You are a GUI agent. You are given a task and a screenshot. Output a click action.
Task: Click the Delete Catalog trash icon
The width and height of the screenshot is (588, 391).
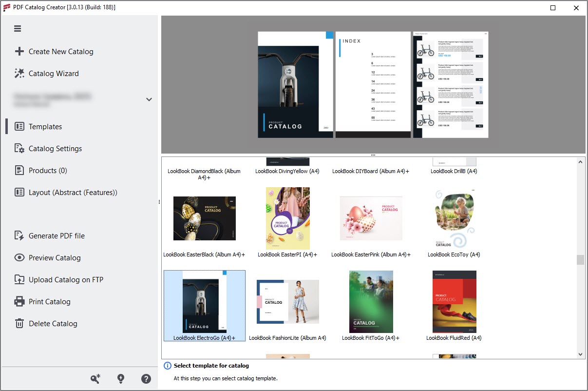19,323
